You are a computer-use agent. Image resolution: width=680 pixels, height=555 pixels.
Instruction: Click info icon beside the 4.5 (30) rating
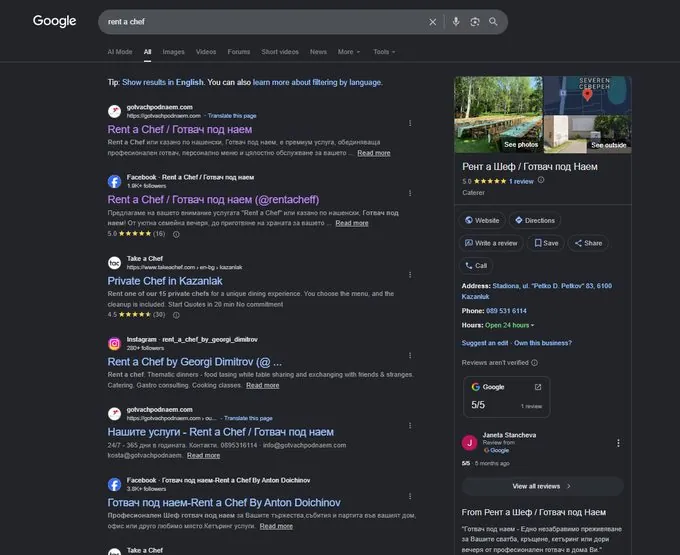pos(176,315)
